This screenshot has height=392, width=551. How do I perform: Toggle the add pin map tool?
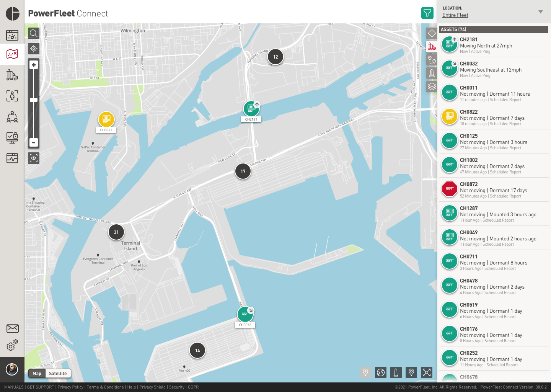[365, 372]
